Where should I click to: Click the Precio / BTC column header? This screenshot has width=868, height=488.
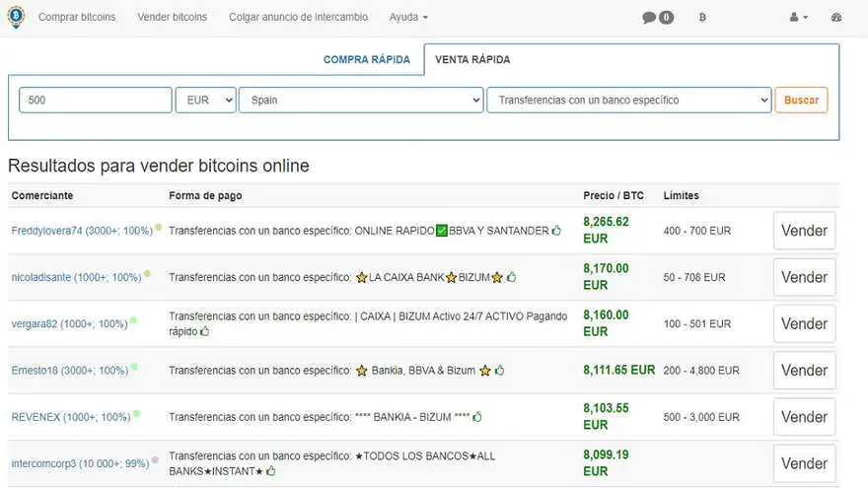614,195
